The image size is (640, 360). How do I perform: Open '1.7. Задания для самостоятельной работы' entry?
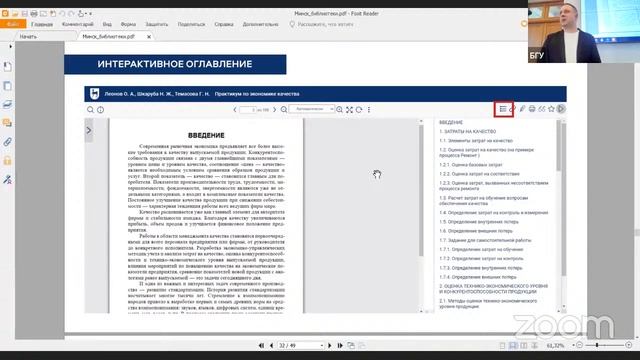pyautogui.click(x=485, y=240)
